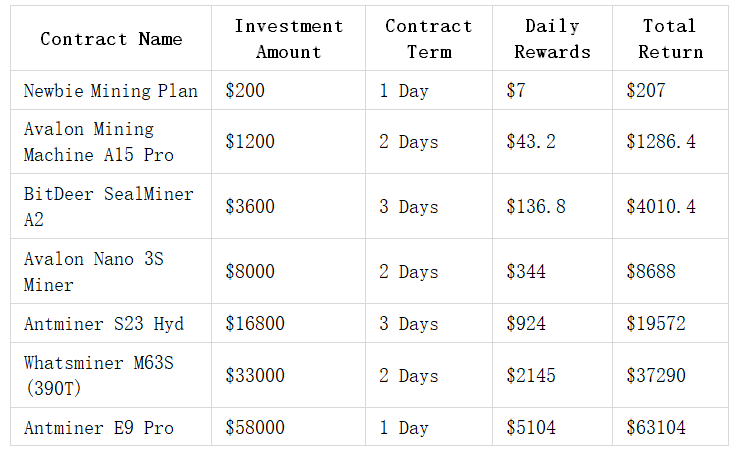Viewport: 731px width, 452px height.
Task: Click the BitDeer SealMiner A2 contract name
Action: point(108,206)
